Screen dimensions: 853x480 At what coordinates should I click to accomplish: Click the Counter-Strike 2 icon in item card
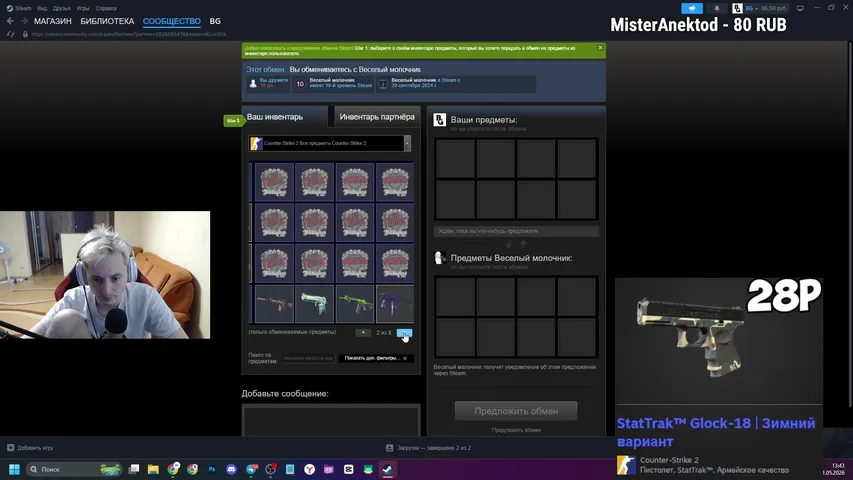626,465
